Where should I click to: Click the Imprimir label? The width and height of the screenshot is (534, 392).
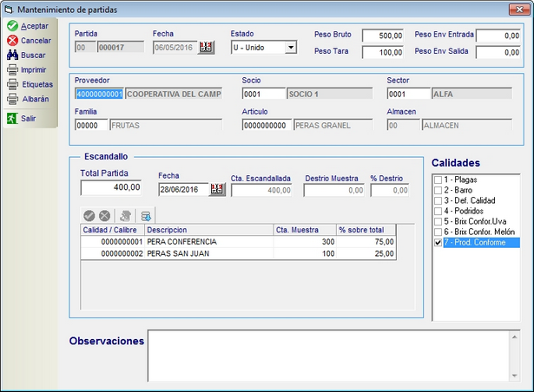pyautogui.click(x=33, y=69)
